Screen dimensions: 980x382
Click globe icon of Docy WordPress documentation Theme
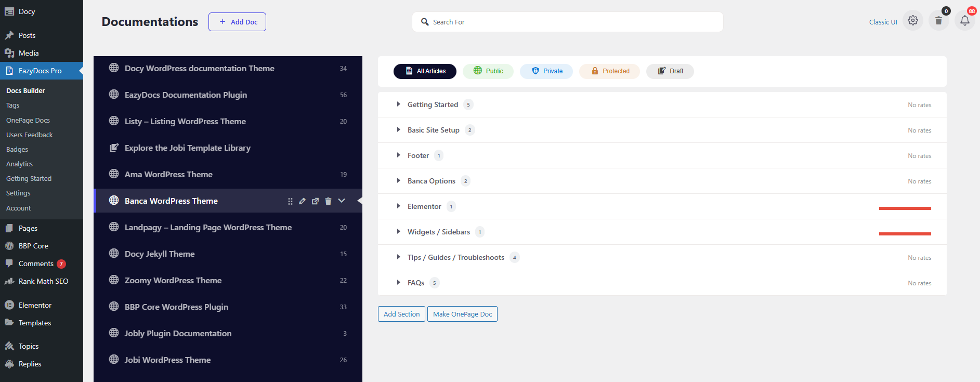tap(114, 68)
